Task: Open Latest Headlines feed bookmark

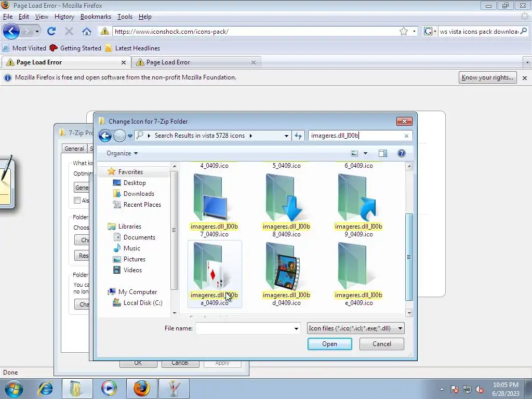Action: point(132,48)
